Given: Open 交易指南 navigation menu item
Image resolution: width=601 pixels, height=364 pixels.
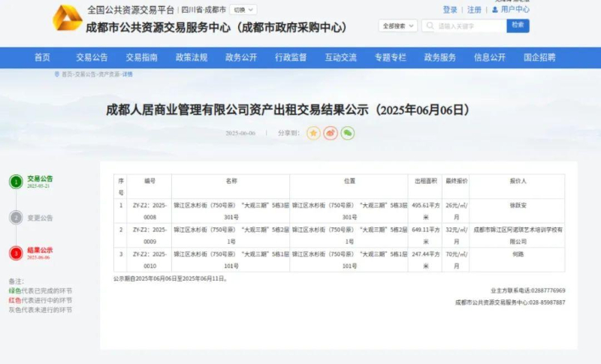Looking at the screenshot, I should pos(142,57).
